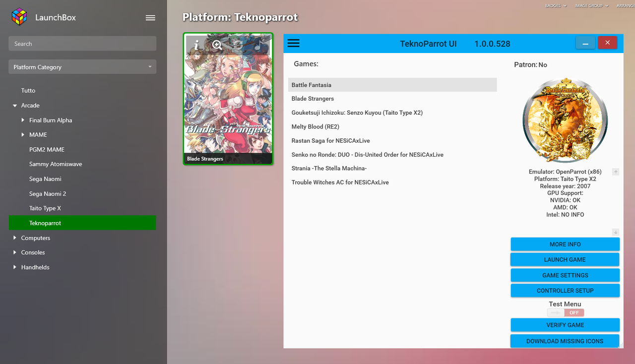Click DOWNLOAD MISSING ICONS button

pyautogui.click(x=565, y=341)
